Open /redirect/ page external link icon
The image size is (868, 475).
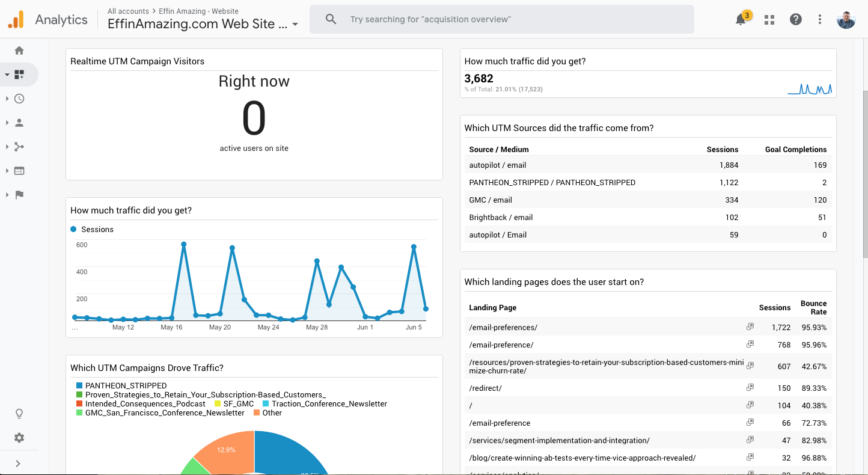tap(750, 388)
